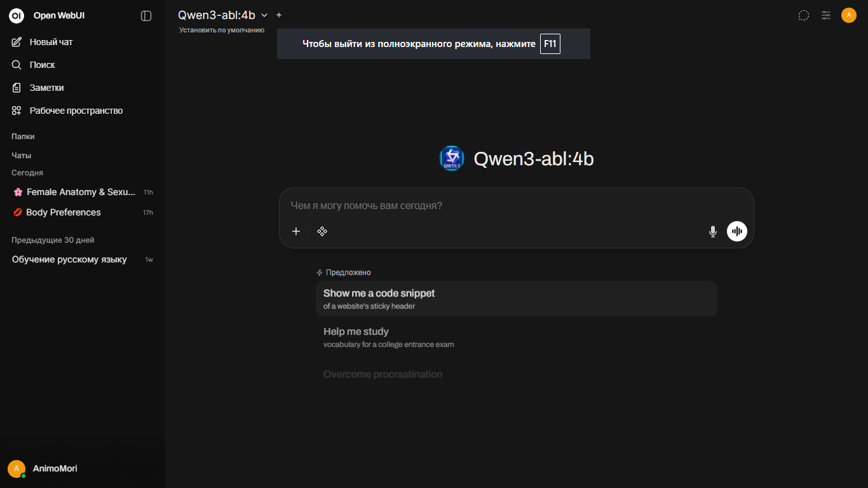Open Заметки in the sidebar
This screenshot has width=868, height=488.
(83, 88)
